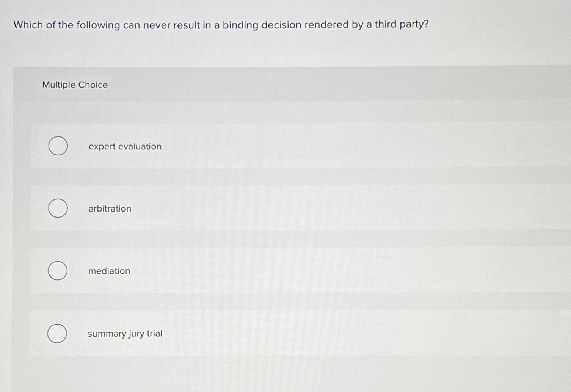Select the radio button for arbitration
571x392 pixels.
(x=58, y=208)
